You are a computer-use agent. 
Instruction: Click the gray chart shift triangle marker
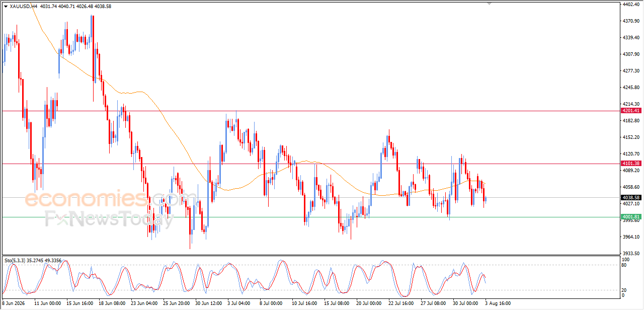[489, 4]
